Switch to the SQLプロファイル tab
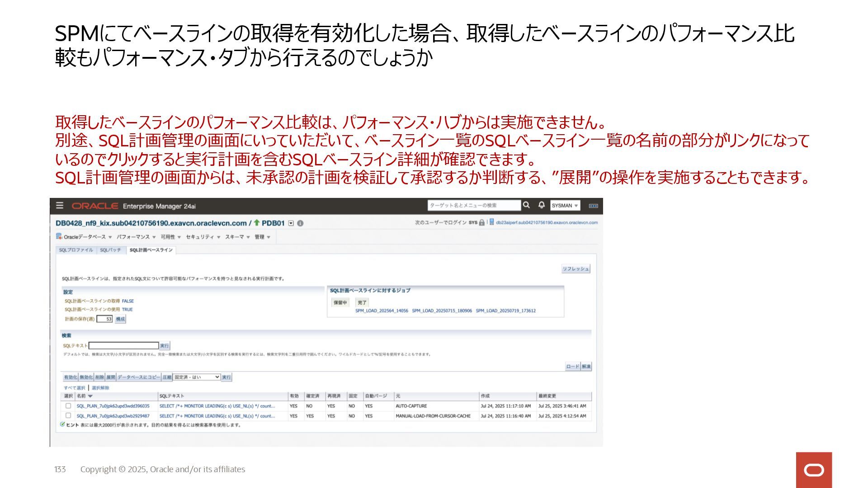The width and height of the screenshot is (868, 488). point(76,250)
